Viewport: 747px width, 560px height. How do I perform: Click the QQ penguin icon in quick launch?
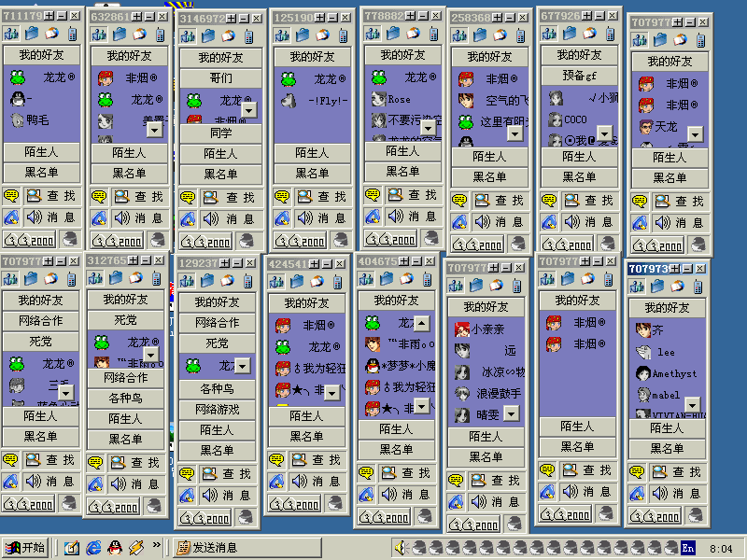[x=114, y=548]
